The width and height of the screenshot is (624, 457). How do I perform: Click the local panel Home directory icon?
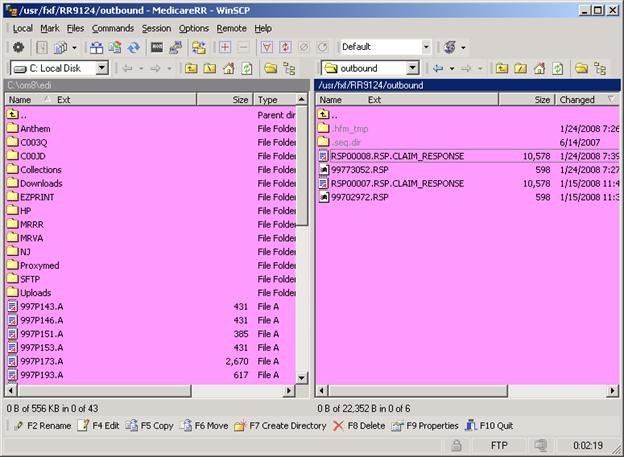229,68
